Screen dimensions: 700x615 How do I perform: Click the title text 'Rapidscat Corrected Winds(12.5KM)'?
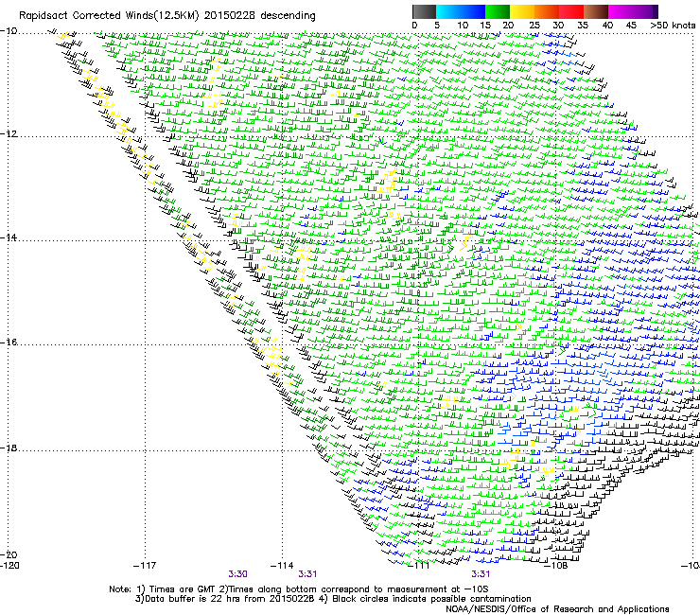click(x=109, y=16)
